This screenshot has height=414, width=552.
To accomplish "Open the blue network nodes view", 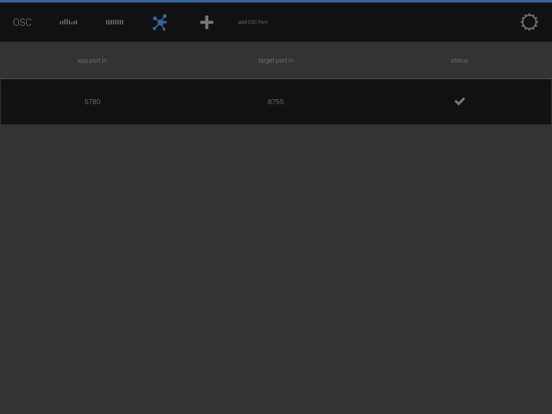I will pyautogui.click(x=160, y=22).
